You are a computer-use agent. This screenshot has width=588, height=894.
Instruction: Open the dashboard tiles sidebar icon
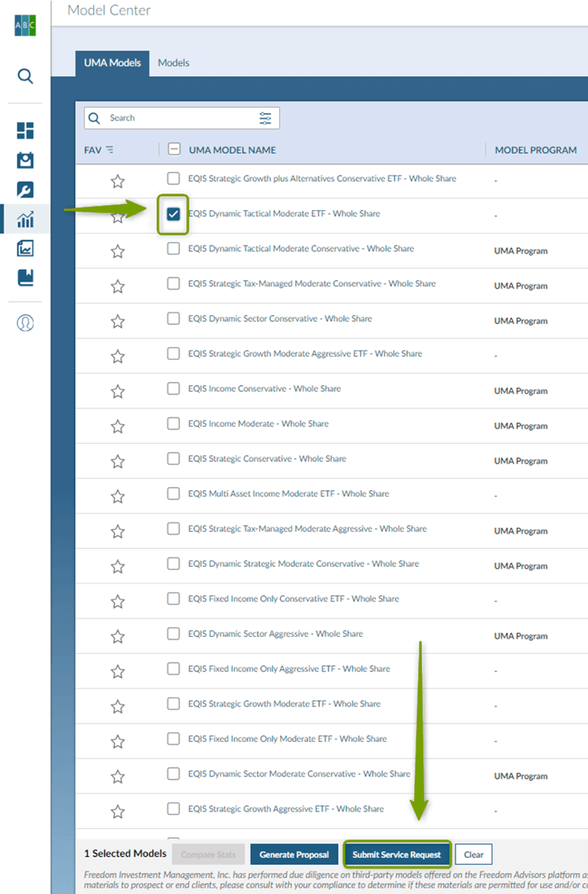[25, 130]
